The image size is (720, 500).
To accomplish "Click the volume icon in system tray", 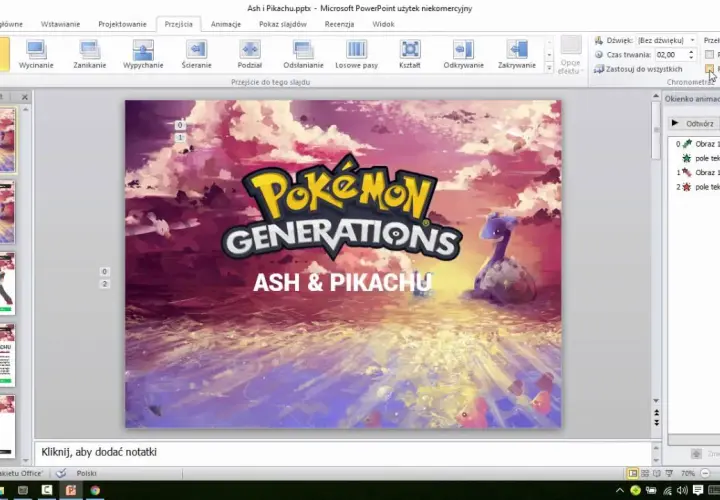I will click(x=682, y=490).
